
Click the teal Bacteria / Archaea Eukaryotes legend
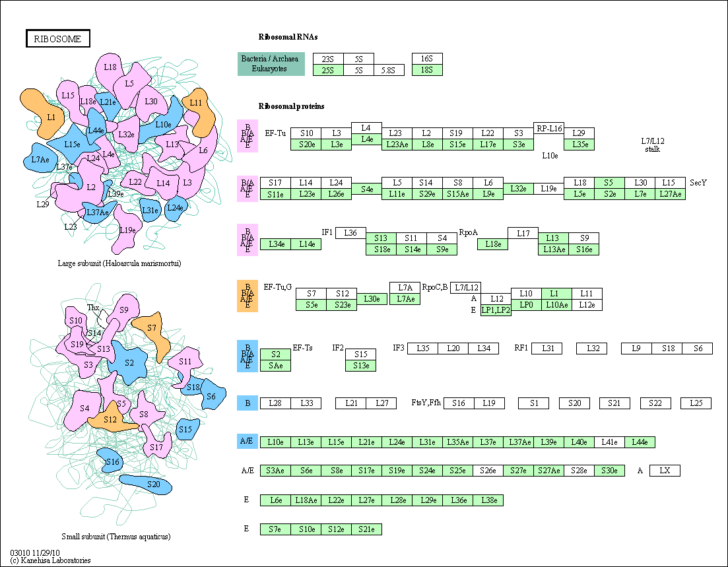pos(271,64)
